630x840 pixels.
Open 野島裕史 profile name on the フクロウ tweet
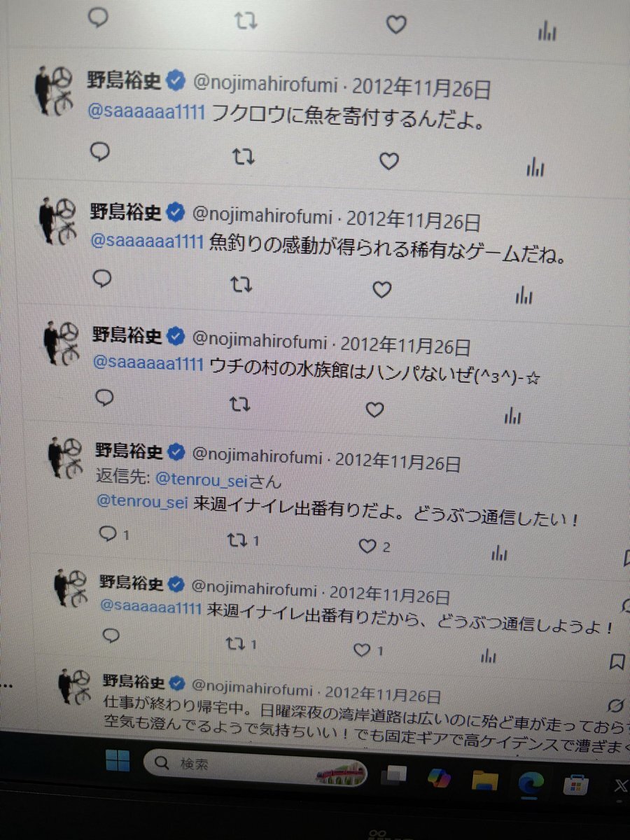(125, 80)
